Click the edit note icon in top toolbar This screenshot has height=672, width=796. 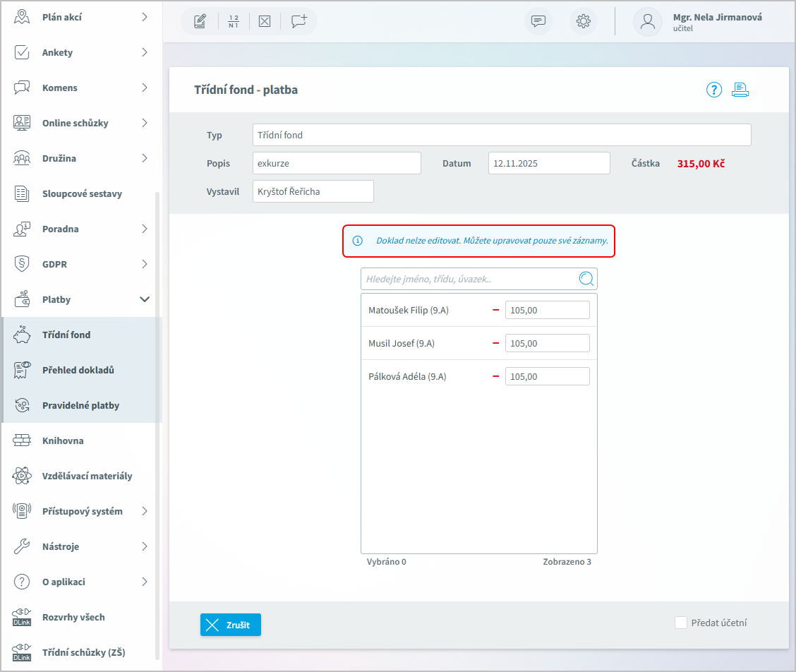[200, 21]
